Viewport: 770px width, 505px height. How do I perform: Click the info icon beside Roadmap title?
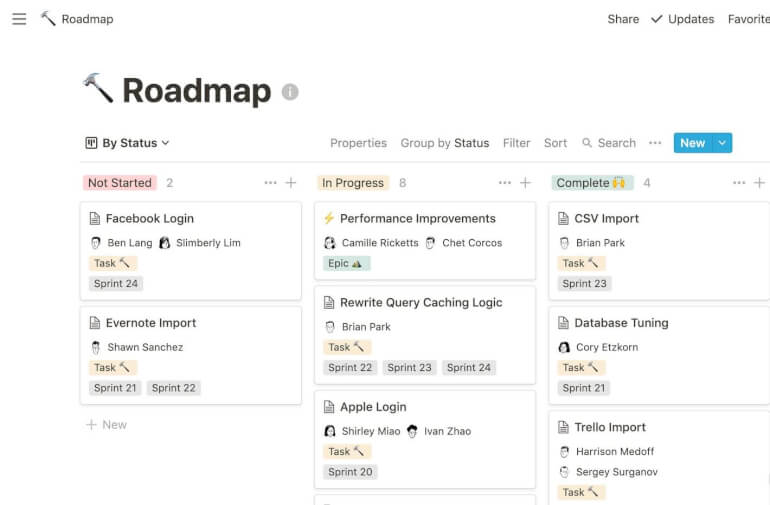click(290, 92)
